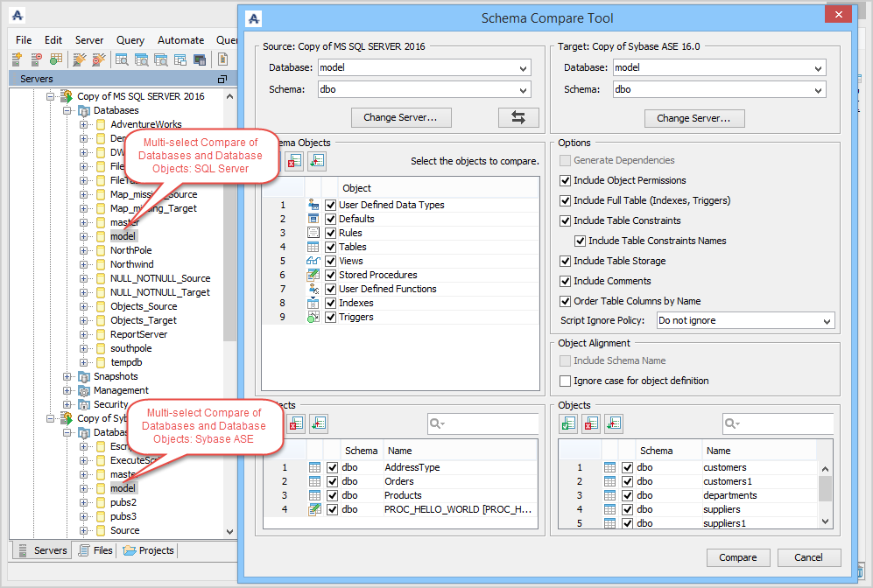Image resolution: width=873 pixels, height=588 pixels.
Task: Click the application logo in Schema Compare title
Action: [254, 18]
